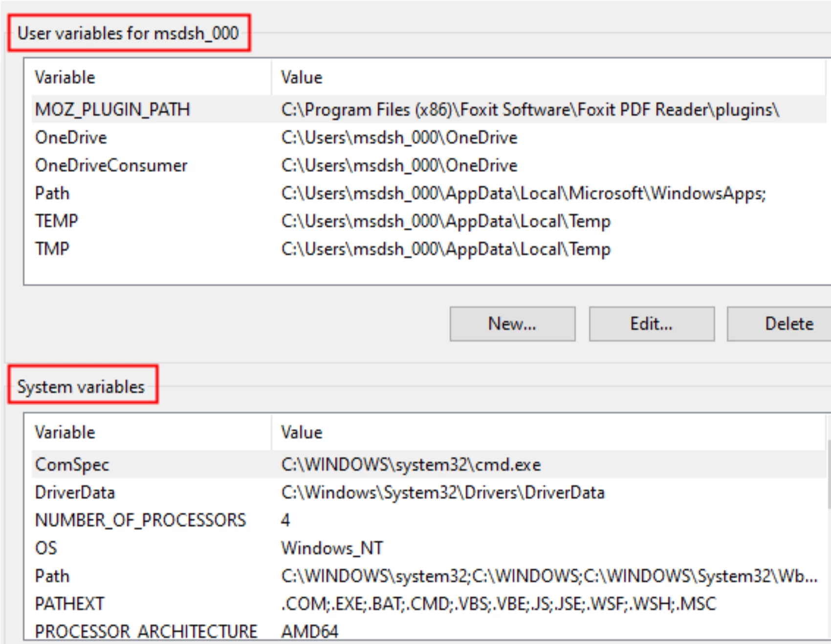Select the MOZ_PLUGIN_PATH user variable
The width and height of the screenshot is (831, 644).
pyautogui.click(x=112, y=110)
